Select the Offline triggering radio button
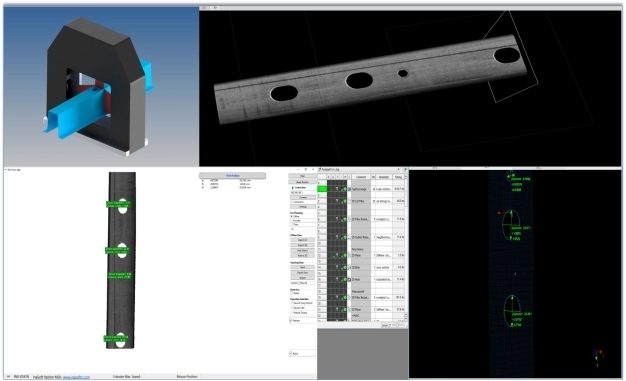This screenshot has width=626, height=381. coord(291,216)
